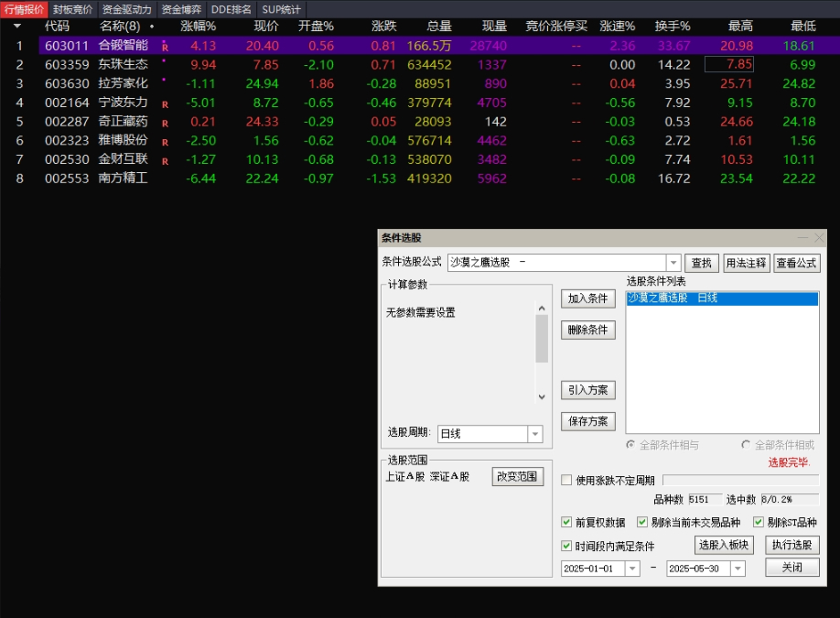Image resolution: width=840 pixels, height=618 pixels.
Task: Open the table header menu arrow
Action: point(17,26)
